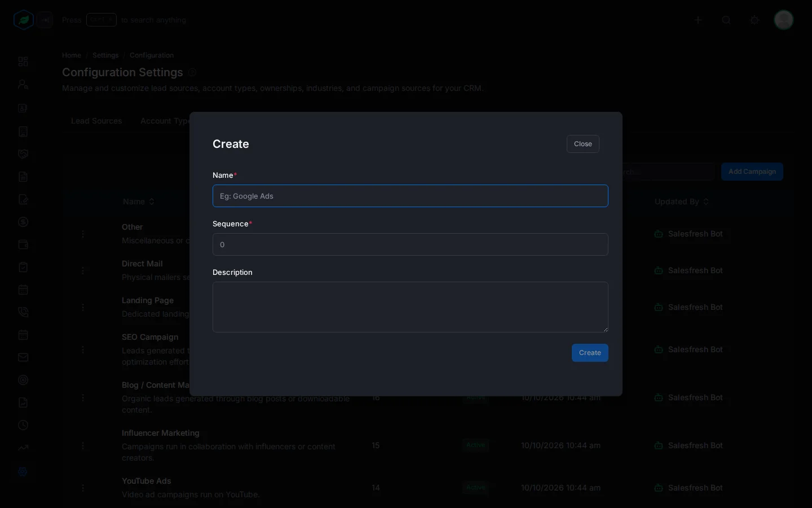Image resolution: width=812 pixels, height=508 pixels.
Task: Sort the table by the Updated By column
Action: click(x=682, y=202)
